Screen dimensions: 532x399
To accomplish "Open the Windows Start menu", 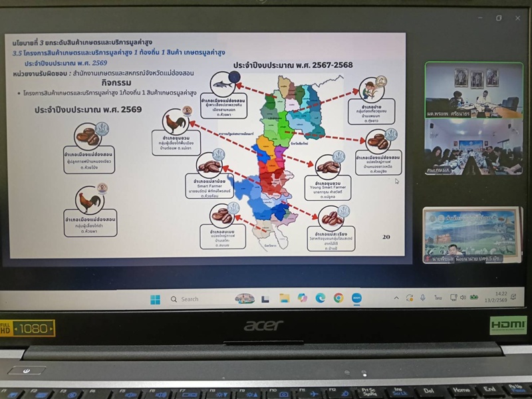I will (x=155, y=299).
